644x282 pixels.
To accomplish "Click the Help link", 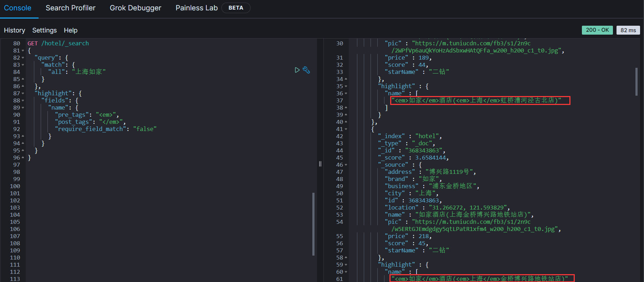I will point(70,30).
